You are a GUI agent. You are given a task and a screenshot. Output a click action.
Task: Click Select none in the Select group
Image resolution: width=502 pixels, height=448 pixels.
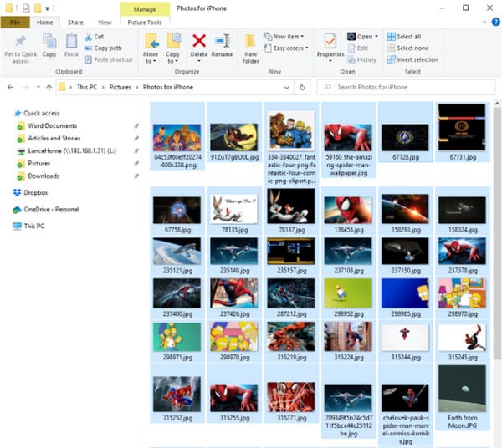(412, 48)
